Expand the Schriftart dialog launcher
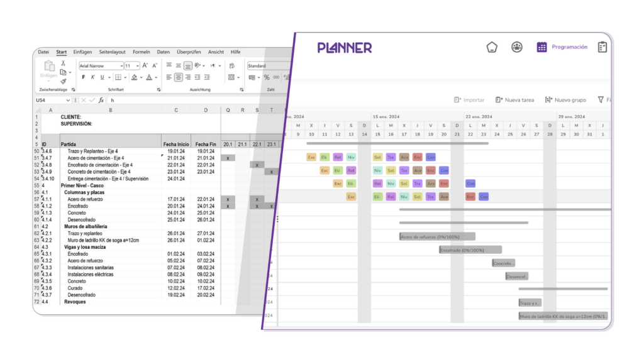 tap(159, 89)
